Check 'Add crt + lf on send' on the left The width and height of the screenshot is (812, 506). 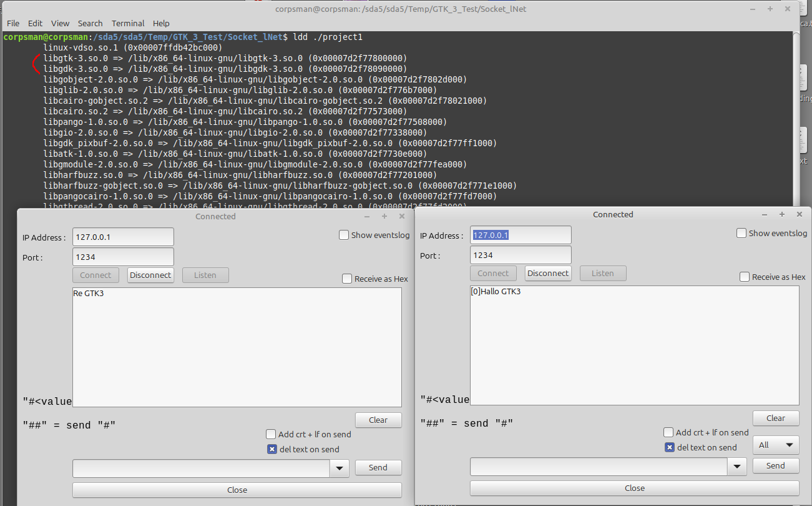[271, 434]
